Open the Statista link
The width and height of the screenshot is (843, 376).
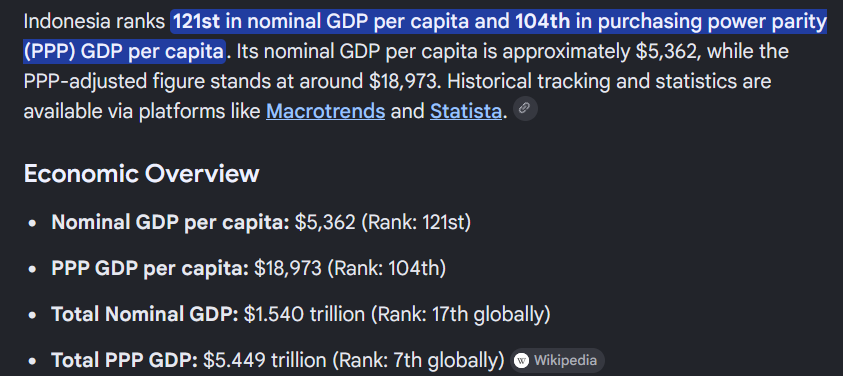coord(466,111)
